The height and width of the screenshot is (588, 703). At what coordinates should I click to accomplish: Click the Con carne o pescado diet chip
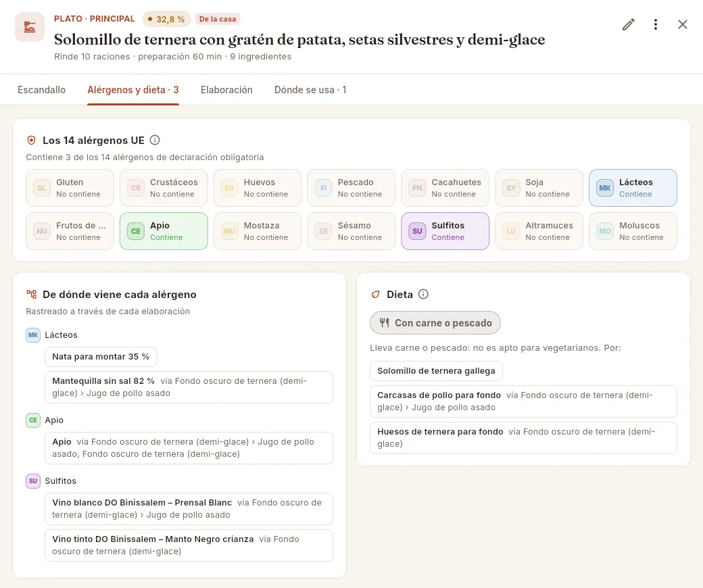tap(435, 322)
